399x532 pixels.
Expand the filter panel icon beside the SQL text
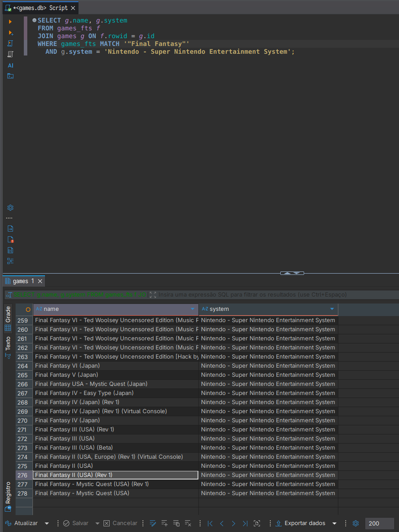coord(152,294)
